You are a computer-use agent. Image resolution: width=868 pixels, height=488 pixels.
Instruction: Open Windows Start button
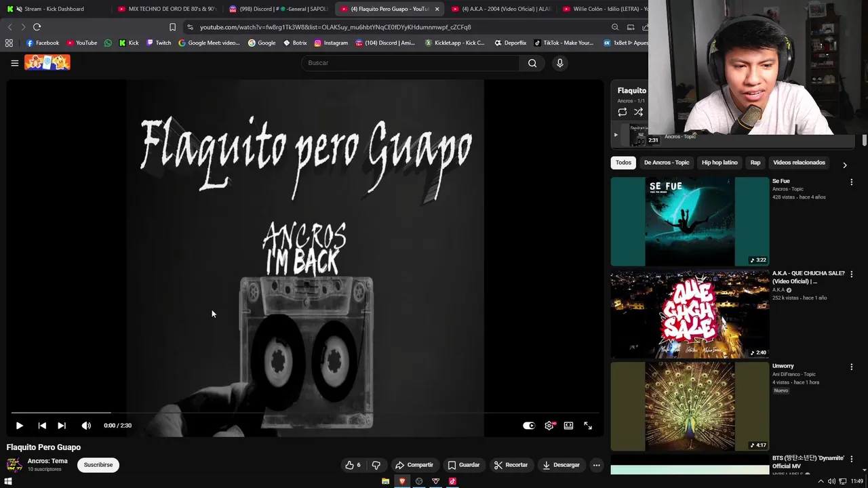pyautogui.click(x=8, y=481)
